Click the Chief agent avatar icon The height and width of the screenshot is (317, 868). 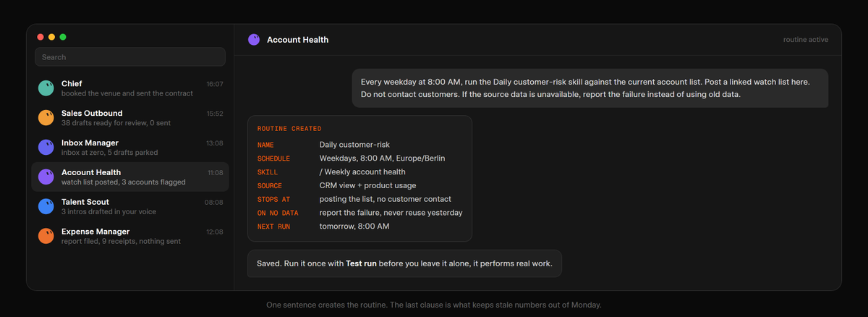(x=46, y=88)
